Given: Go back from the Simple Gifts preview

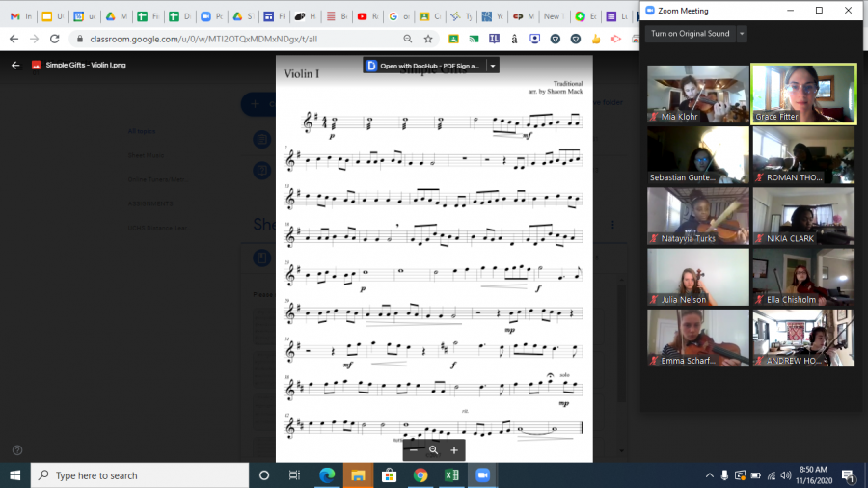Looking at the screenshot, I should [15, 66].
